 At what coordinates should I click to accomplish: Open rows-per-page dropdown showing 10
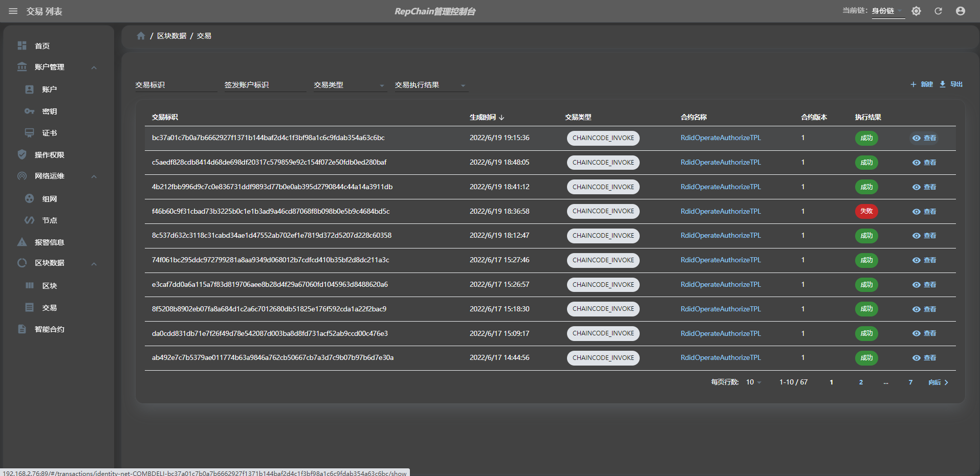click(x=753, y=382)
